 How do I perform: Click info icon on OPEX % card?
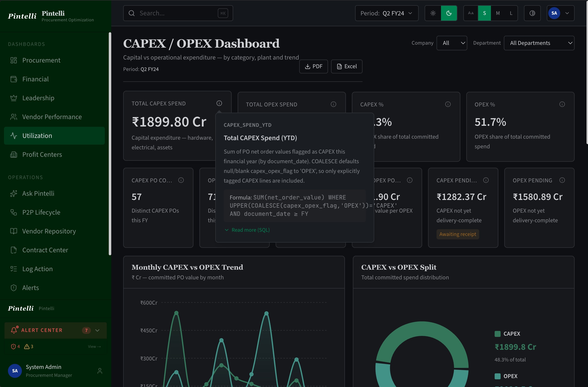(562, 104)
